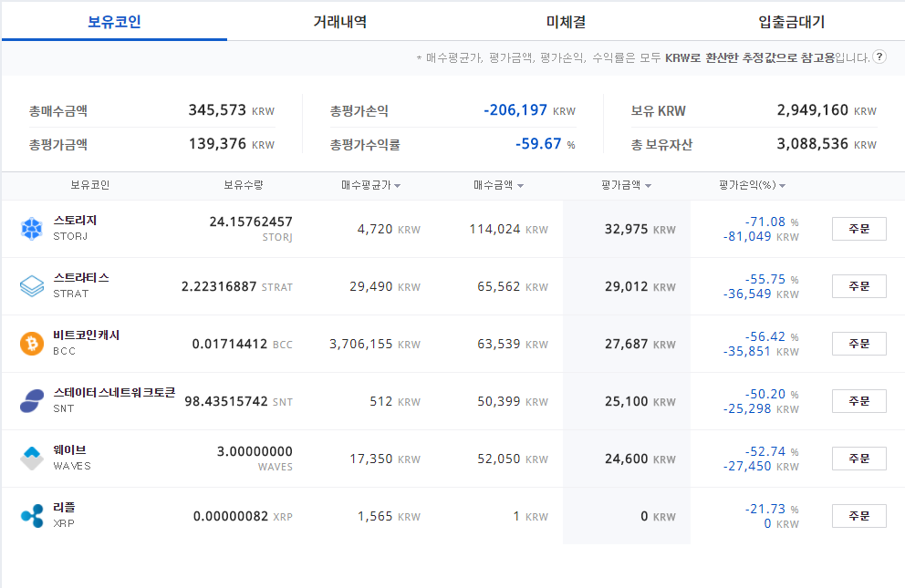Screen dimensions: 905x588
Task: Click STORJ purchase amount 114,024
Action: coord(494,229)
